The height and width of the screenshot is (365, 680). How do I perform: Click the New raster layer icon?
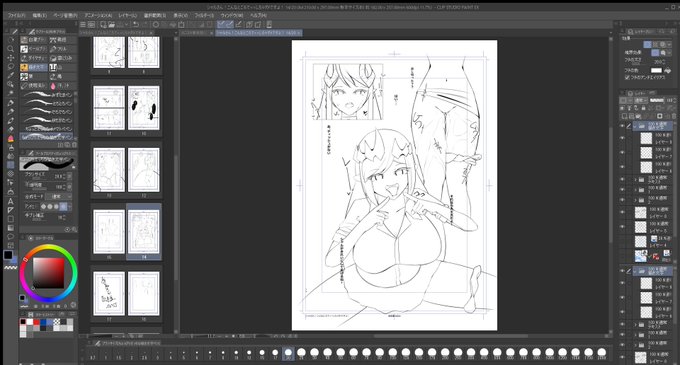coord(624,116)
